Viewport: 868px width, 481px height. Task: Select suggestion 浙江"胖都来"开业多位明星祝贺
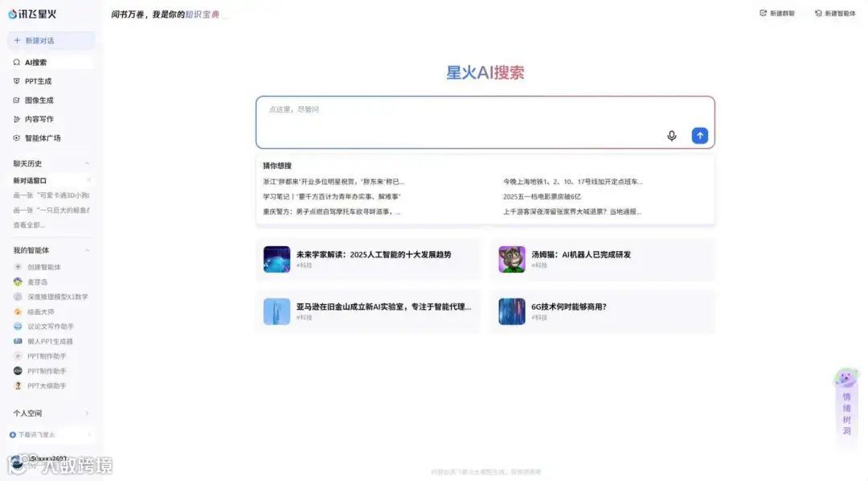tap(334, 181)
